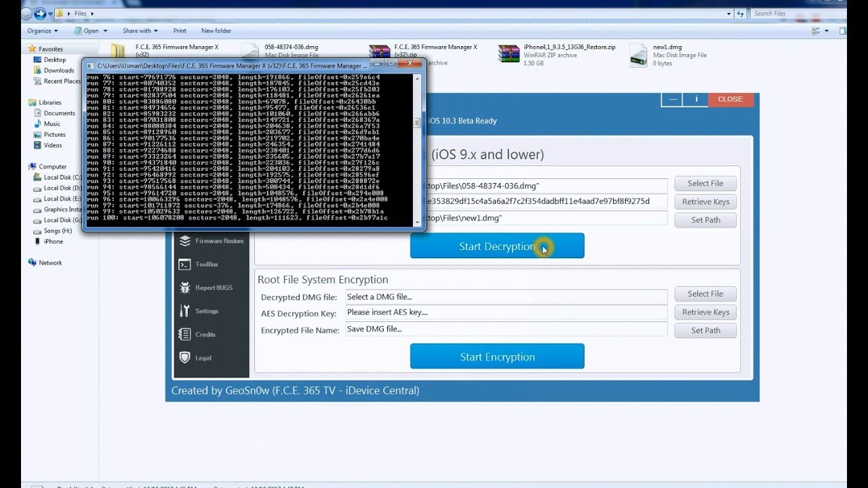Click New folder in Explorer toolbar
868x488 pixels.
(216, 30)
